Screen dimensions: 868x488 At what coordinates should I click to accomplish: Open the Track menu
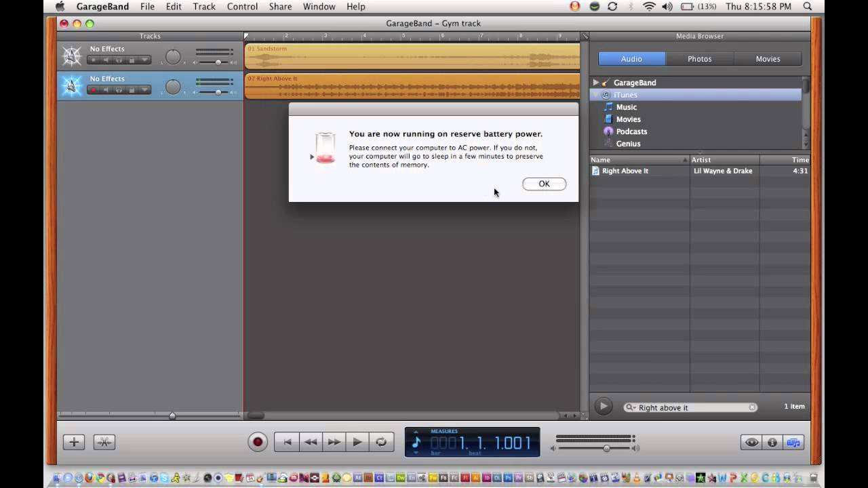pyautogui.click(x=203, y=6)
